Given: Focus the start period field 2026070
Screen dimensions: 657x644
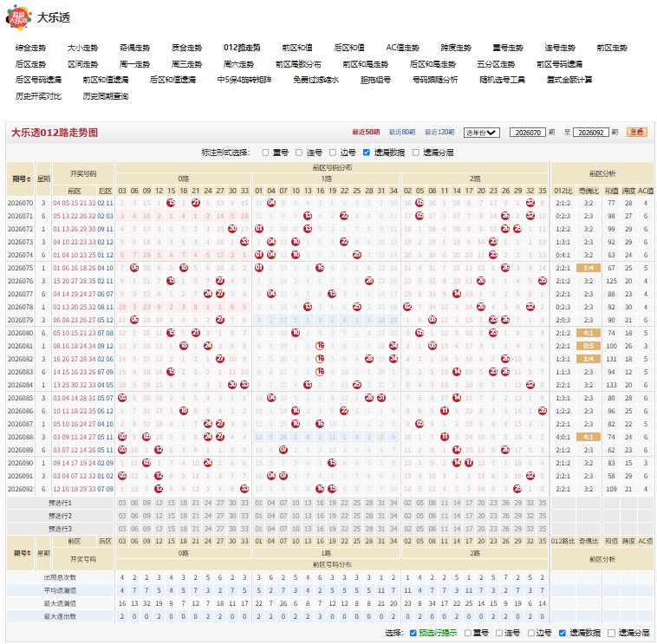Looking at the screenshot, I should click(x=528, y=133).
